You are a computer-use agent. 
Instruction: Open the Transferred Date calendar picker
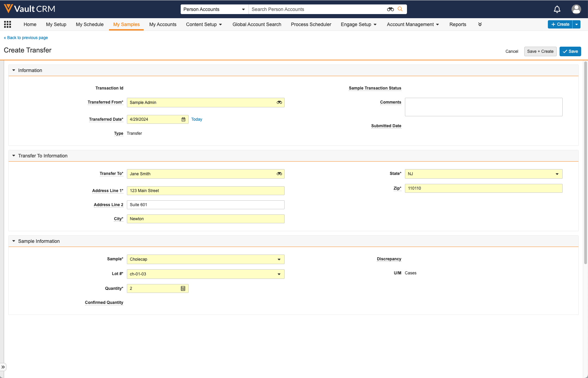click(x=183, y=119)
